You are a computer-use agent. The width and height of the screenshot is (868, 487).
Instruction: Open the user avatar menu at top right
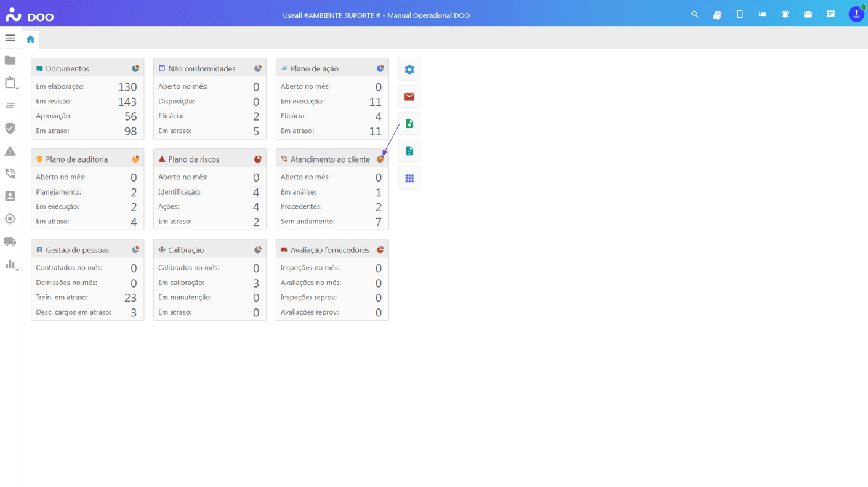[856, 14]
